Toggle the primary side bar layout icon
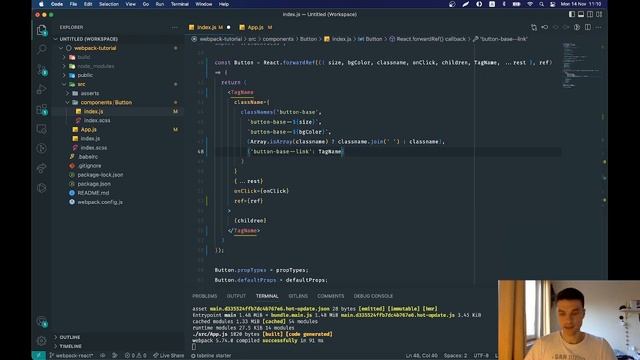 click(x=572, y=14)
